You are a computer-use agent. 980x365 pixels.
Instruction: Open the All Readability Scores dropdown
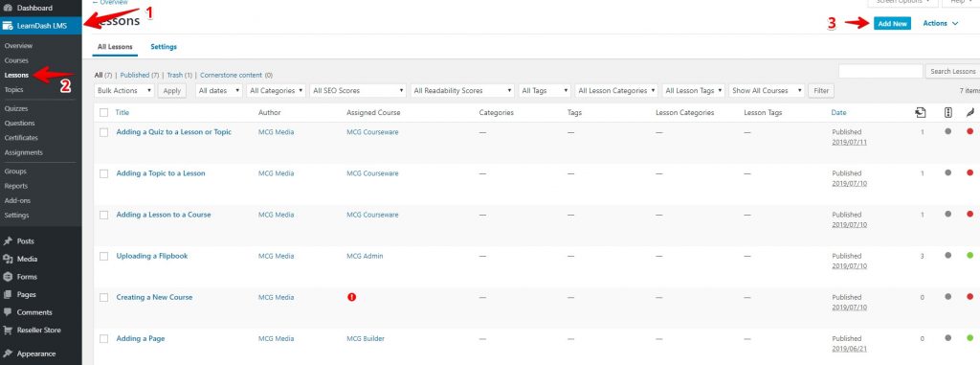pyautogui.click(x=462, y=91)
